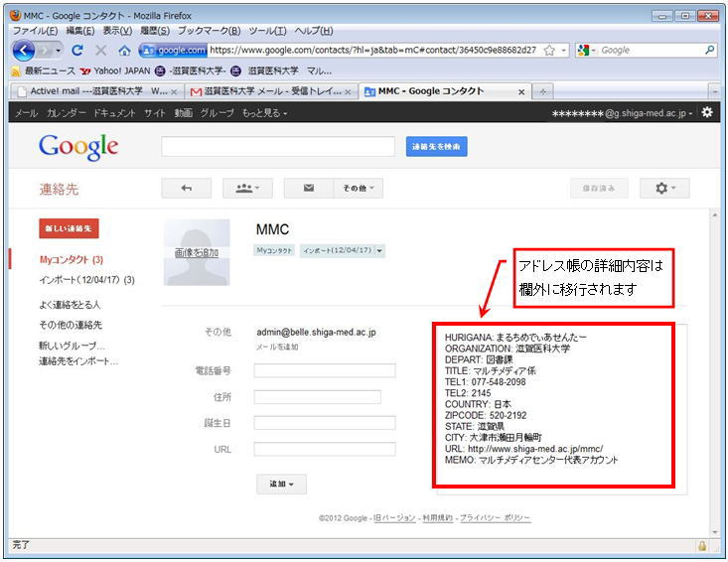Switch to the Active! mail tab
The height and width of the screenshot is (562, 728).
click(x=95, y=91)
